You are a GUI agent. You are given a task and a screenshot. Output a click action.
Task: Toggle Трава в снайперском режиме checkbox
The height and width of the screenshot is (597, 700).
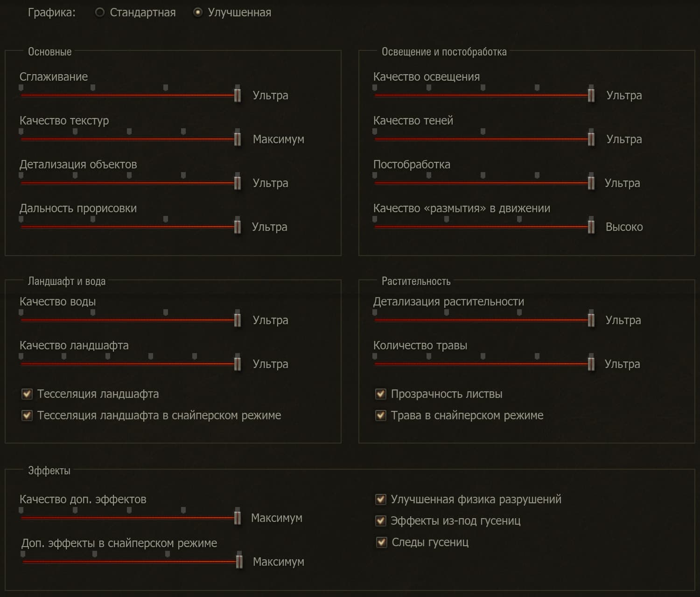[x=381, y=415]
